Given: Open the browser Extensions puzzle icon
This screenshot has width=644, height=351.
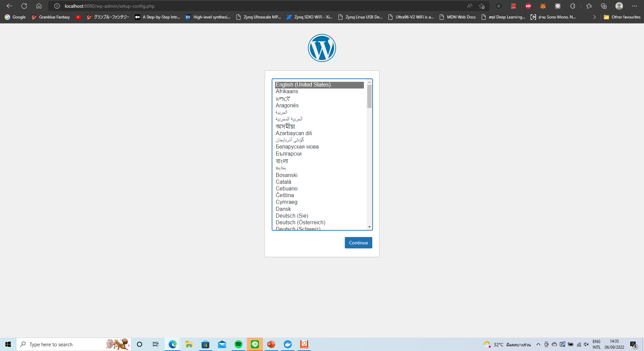Looking at the screenshot, I should pos(573,6).
